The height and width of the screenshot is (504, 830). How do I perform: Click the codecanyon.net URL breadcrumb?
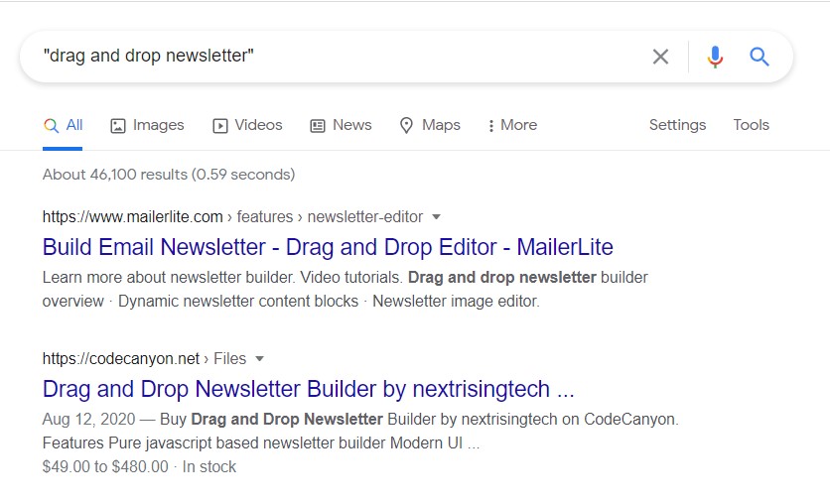pyautogui.click(x=120, y=359)
